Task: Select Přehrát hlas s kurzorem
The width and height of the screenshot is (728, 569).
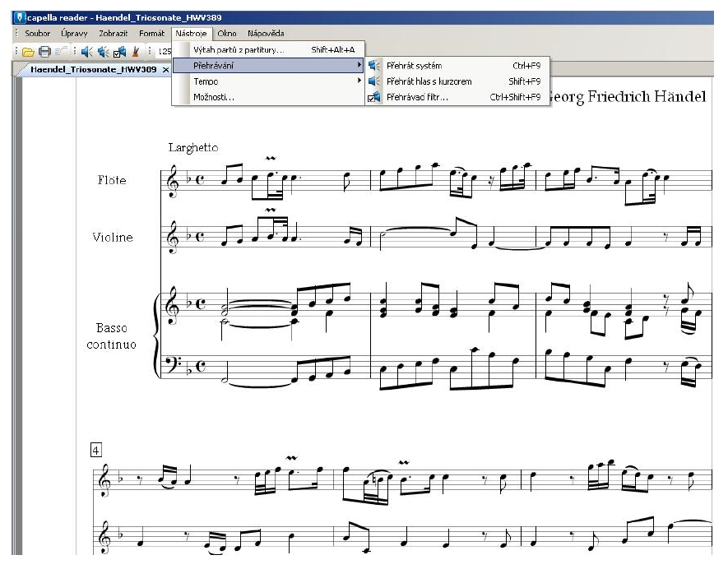Action: [457, 81]
